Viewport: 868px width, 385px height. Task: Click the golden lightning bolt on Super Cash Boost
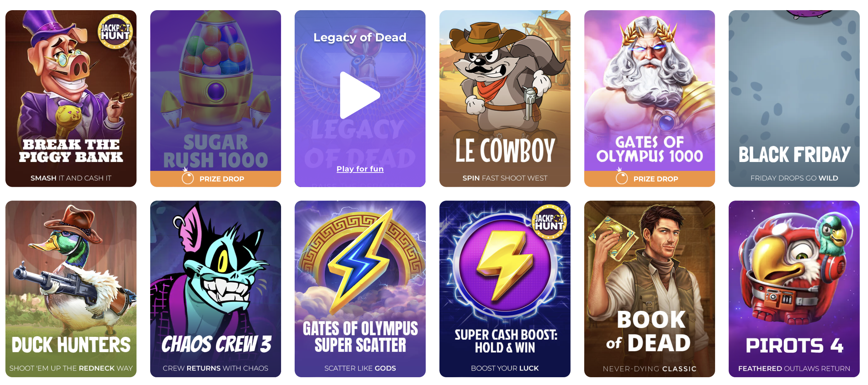coord(505,264)
